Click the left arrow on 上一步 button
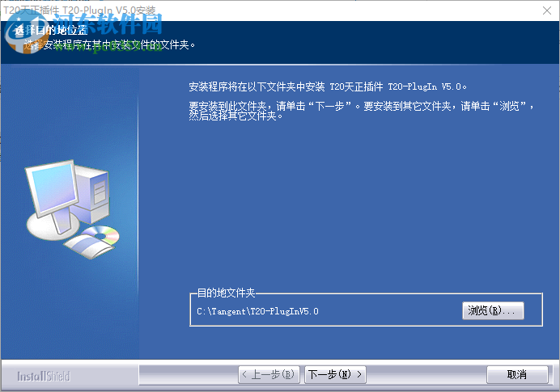Screen dimensions: 560x392 (244, 374)
